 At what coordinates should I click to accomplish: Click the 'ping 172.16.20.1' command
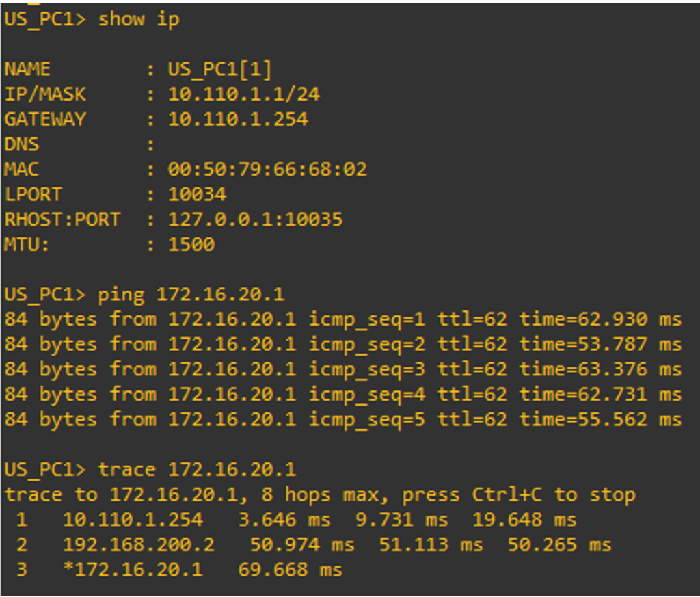click(x=191, y=295)
